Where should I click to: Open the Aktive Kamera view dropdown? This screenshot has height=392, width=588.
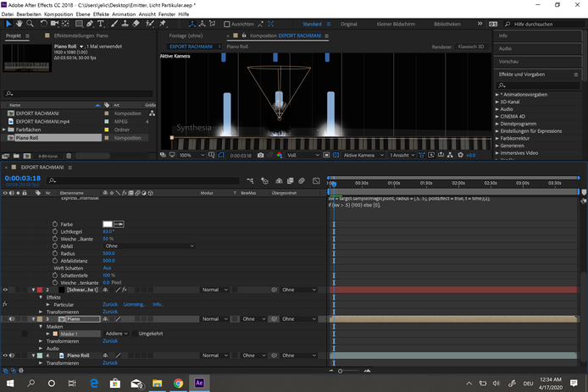361,156
